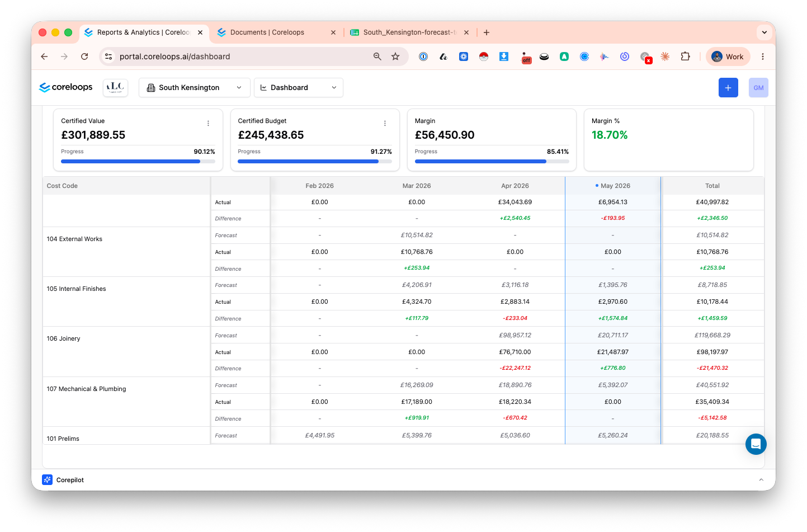The image size is (807, 532).
Task: Open the browser Extensions puzzle icon
Action: point(685,57)
